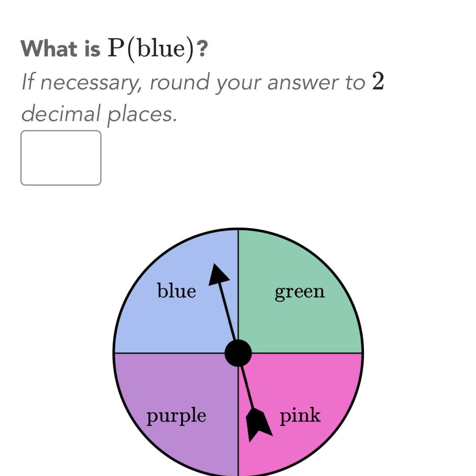Click the answer input box

click(61, 158)
